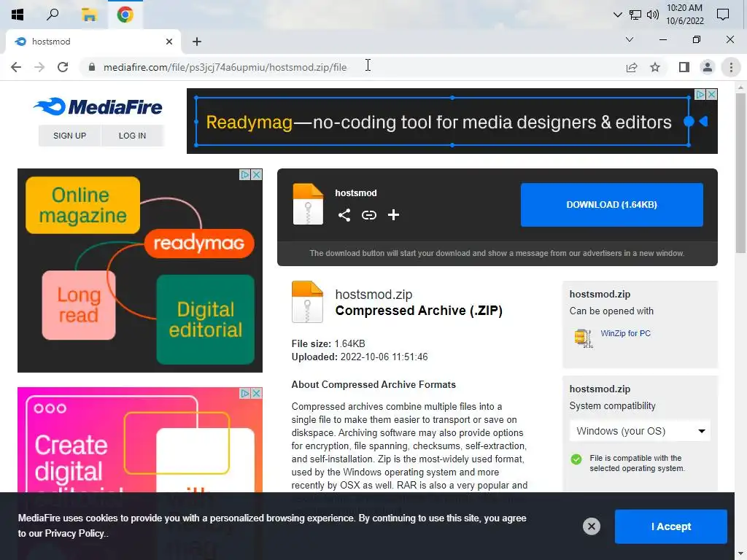Open AdChoices on pink Create digital ad

245,393
